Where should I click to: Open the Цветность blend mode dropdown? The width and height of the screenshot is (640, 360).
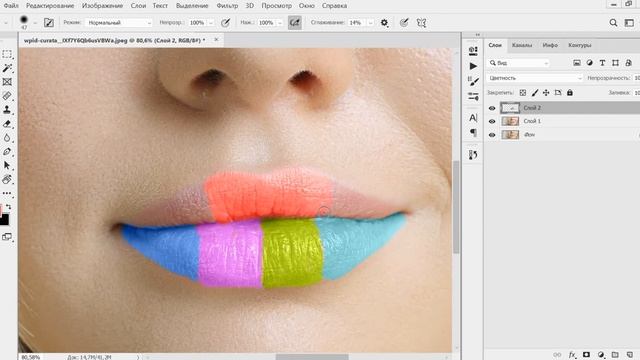pyautogui.click(x=535, y=78)
